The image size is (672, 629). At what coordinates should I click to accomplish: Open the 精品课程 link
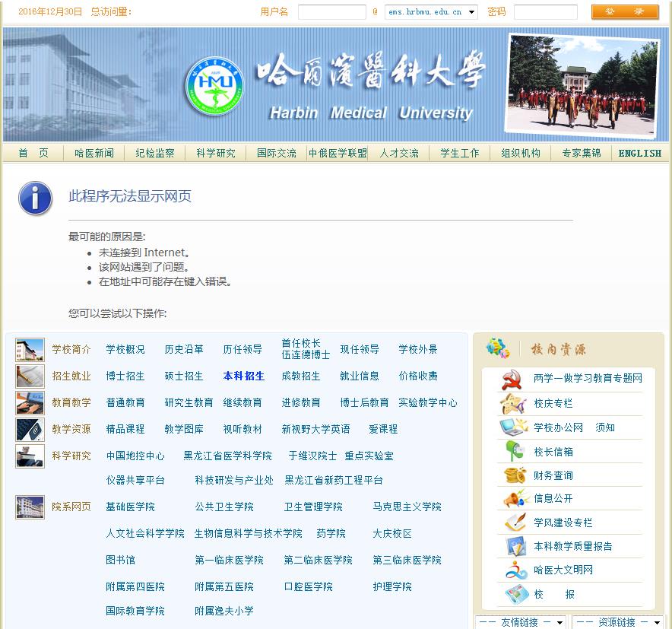[x=125, y=429]
